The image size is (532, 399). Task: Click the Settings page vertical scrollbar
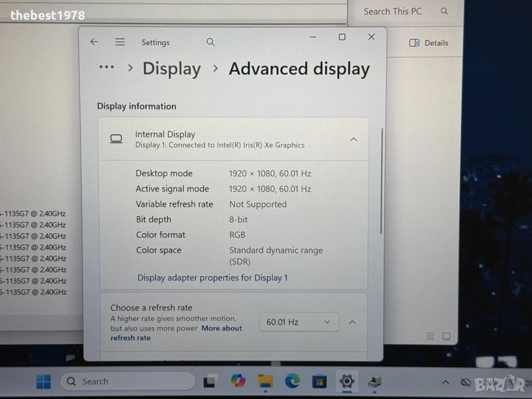coord(382,182)
